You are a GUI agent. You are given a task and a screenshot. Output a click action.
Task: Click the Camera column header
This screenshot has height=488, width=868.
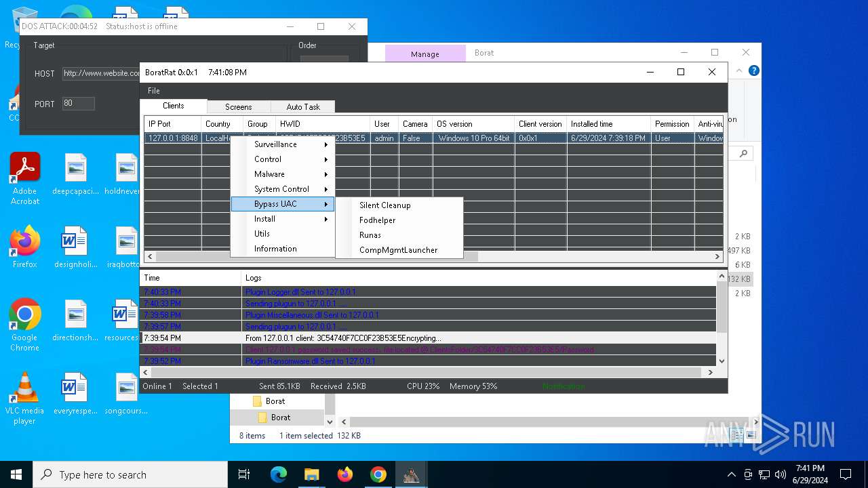(415, 124)
